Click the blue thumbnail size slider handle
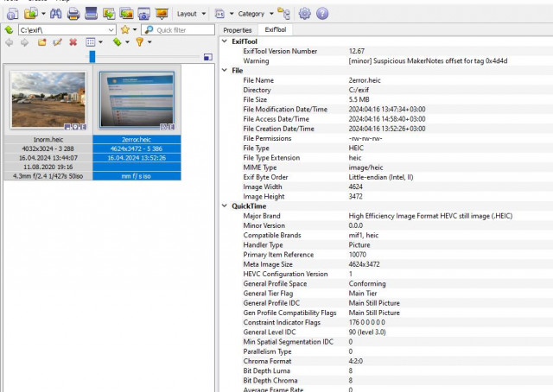The width and height of the screenshot is (553, 392). pyautogui.click(x=92, y=56)
